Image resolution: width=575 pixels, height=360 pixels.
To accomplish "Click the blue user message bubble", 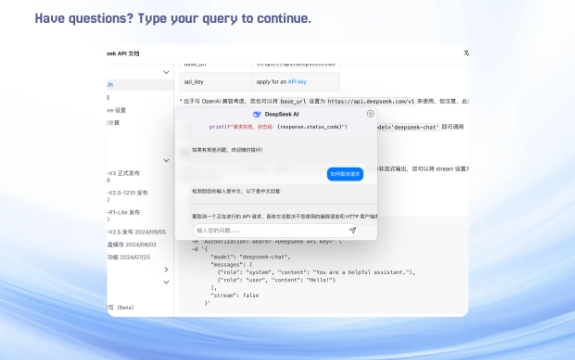I will [x=345, y=174].
